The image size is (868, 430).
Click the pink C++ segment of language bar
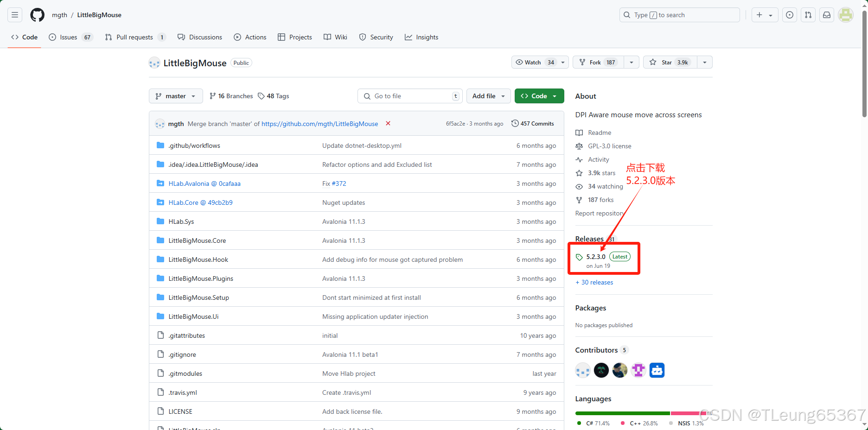coord(689,413)
